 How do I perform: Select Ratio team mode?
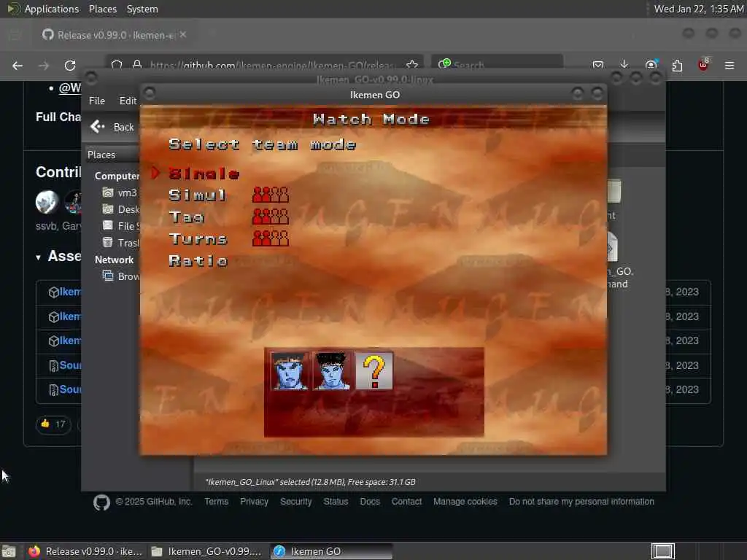198,260
